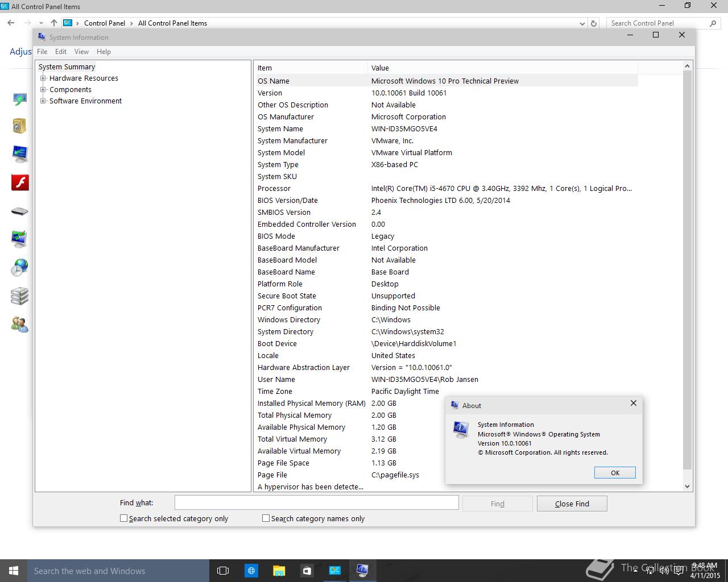Select the Software Environment tree item

(85, 101)
